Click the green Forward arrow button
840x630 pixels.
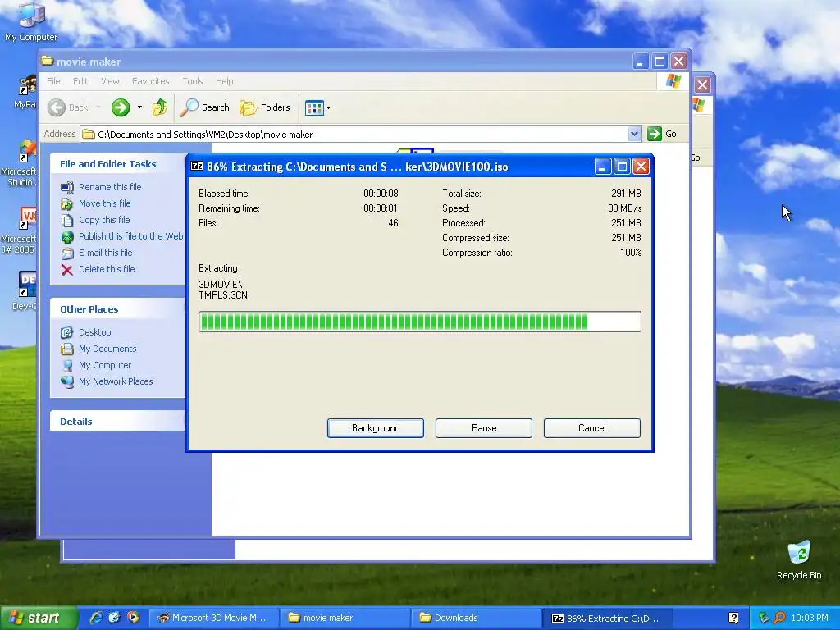[121, 107]
